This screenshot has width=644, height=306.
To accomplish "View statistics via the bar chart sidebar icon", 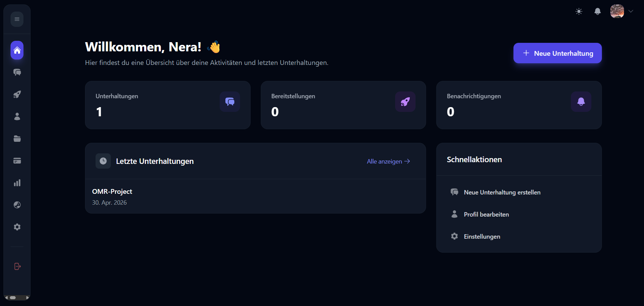I will point(17,183).
